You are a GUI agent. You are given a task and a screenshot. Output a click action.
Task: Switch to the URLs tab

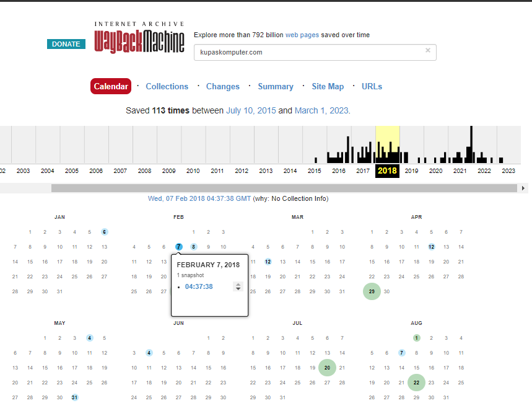[372, 86]
